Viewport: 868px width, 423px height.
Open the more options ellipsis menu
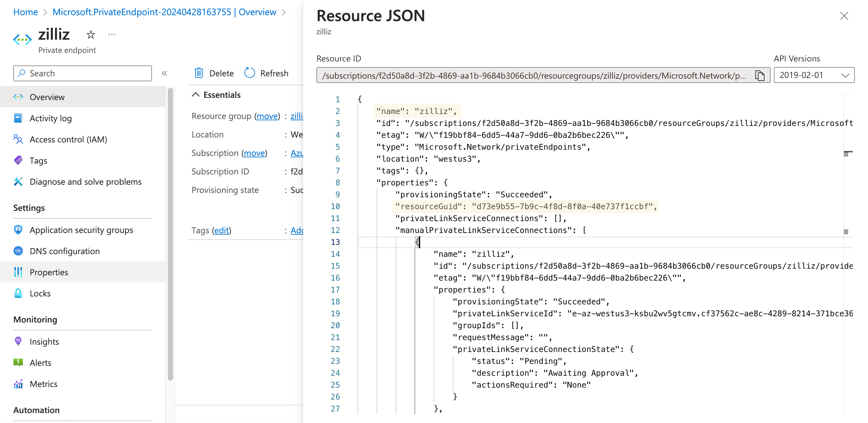click(112, 34)
